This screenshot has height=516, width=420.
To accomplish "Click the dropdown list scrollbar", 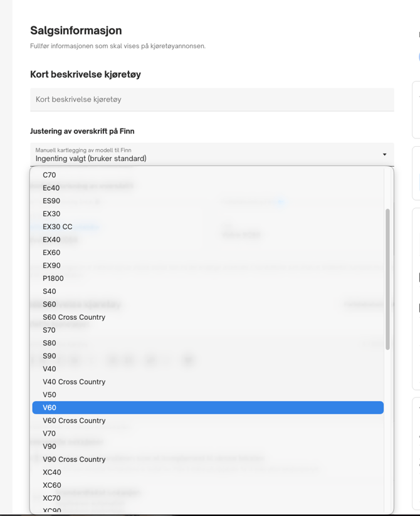I will point(387,279).
